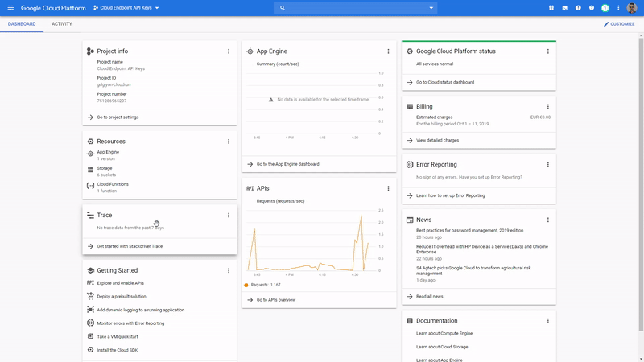The width and height of the screenshot is (644, 362).
Task: Click the page vertical scrollbar
Action: 641,184
